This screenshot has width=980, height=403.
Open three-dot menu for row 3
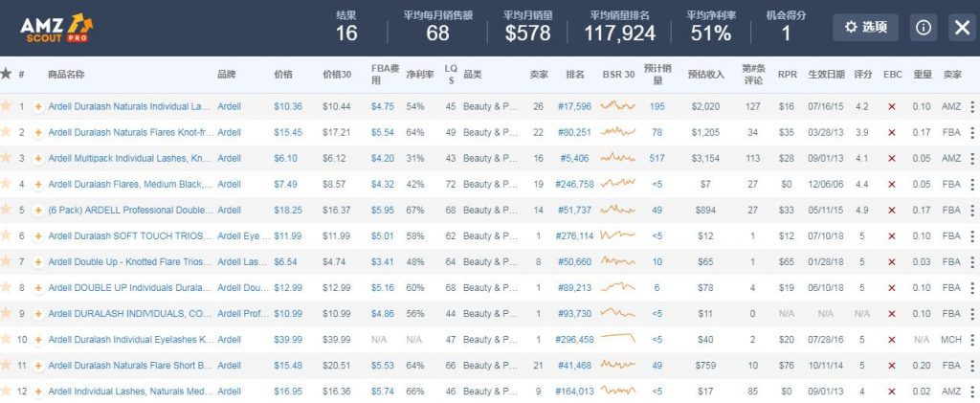[972, 158]
